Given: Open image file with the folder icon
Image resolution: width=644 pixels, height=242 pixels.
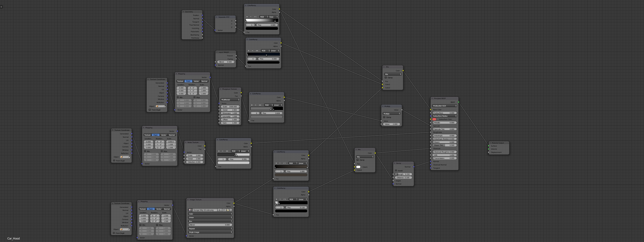Looking at the screenshot, I should pyautogui.click(x=228, y=210).
